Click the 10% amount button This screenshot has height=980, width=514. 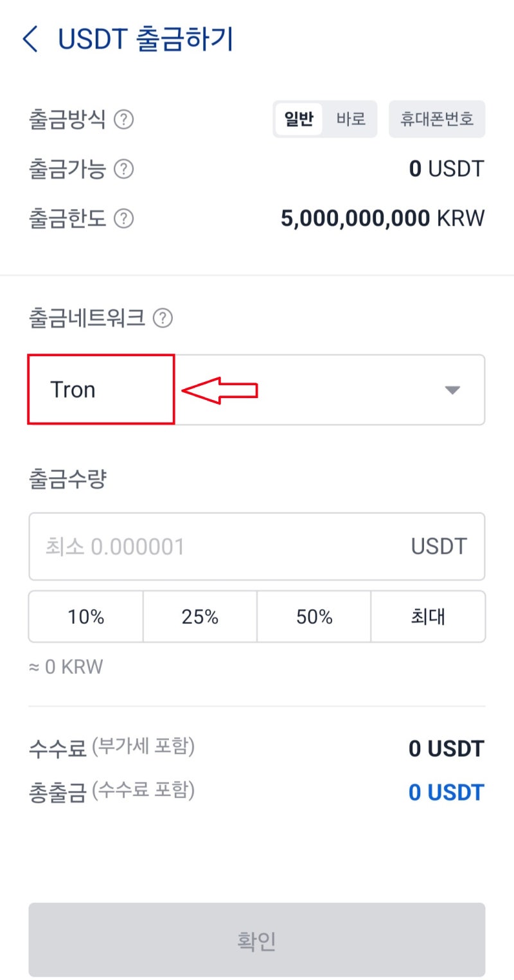(x=85, y=616)
